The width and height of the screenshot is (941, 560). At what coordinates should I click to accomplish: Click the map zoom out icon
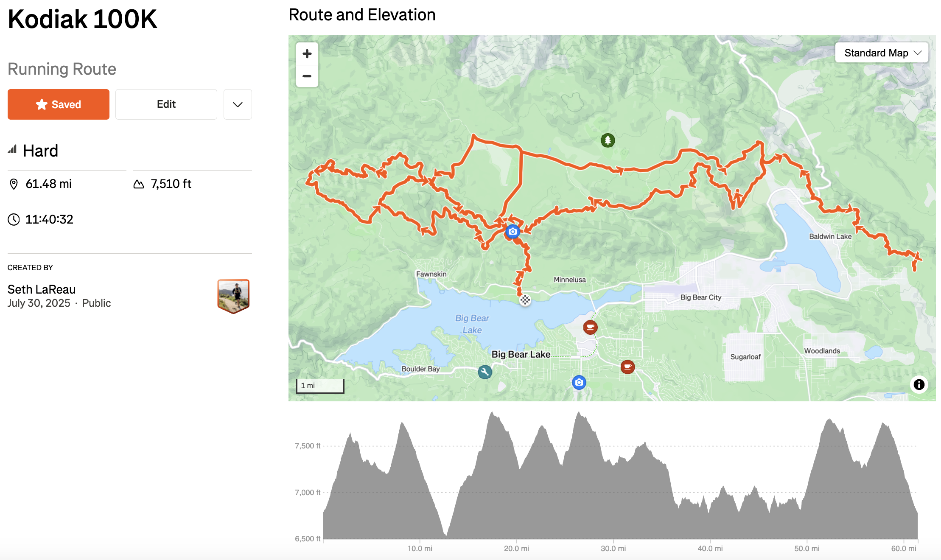point(307,76)
